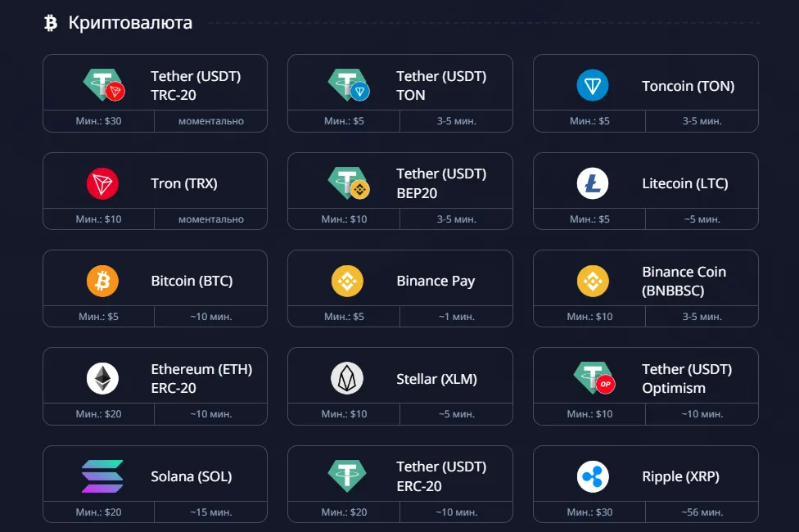Click the Binance Pay logo icon
Viewport: 799px width, 532px height.
tap(347, 281)
